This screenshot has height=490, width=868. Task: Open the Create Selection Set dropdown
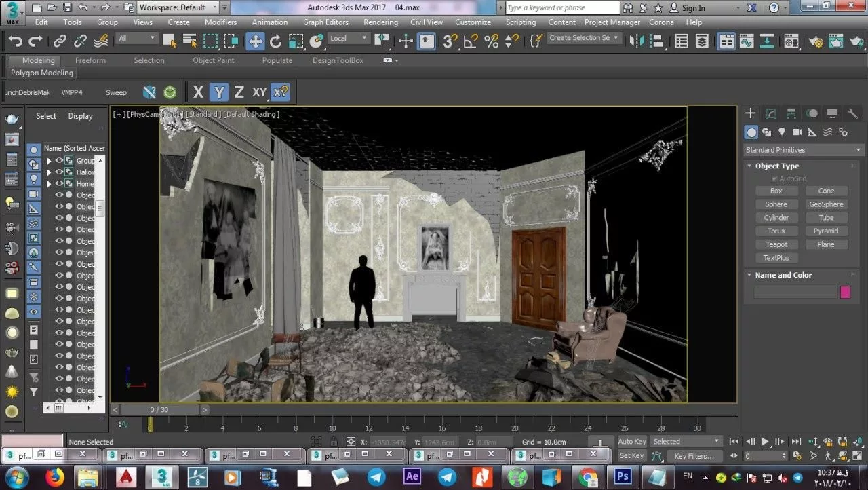click(x=584, y=38)
